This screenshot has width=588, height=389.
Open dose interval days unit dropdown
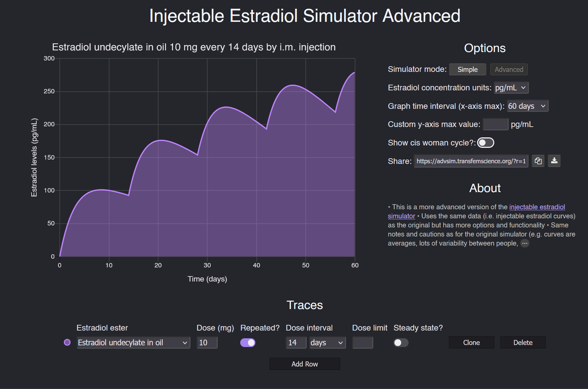tap(328, 343)
